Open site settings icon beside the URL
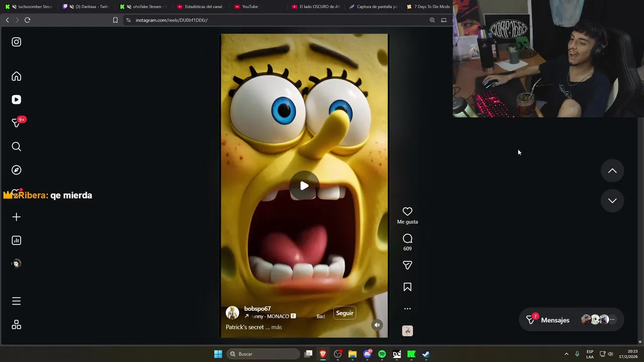The height and width of the screenshot is (362, 644). tap(128, 20)
